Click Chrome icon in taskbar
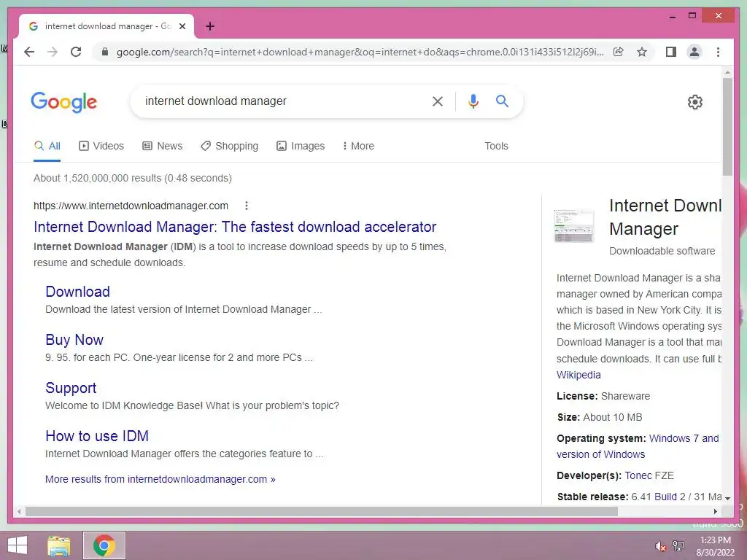This screenshot has width=747, height=560. coord(104,545)
